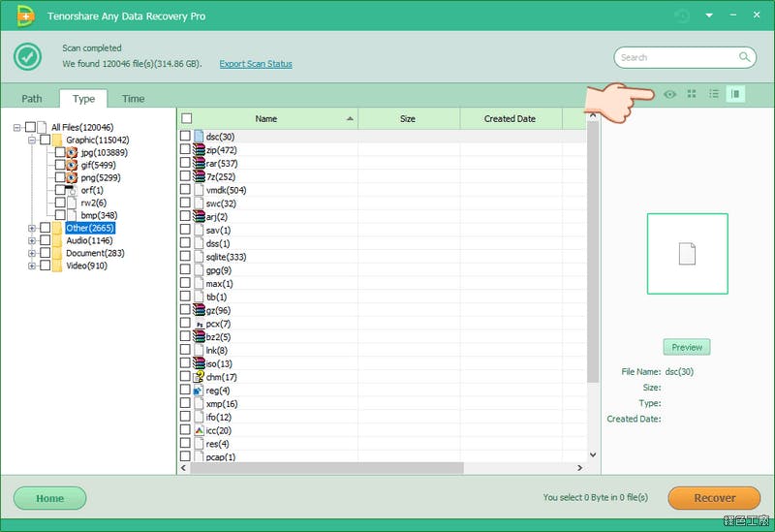Click the Home button
Image resolution: width=775 pixels, height=532 pixels.
tap(50, 498)
